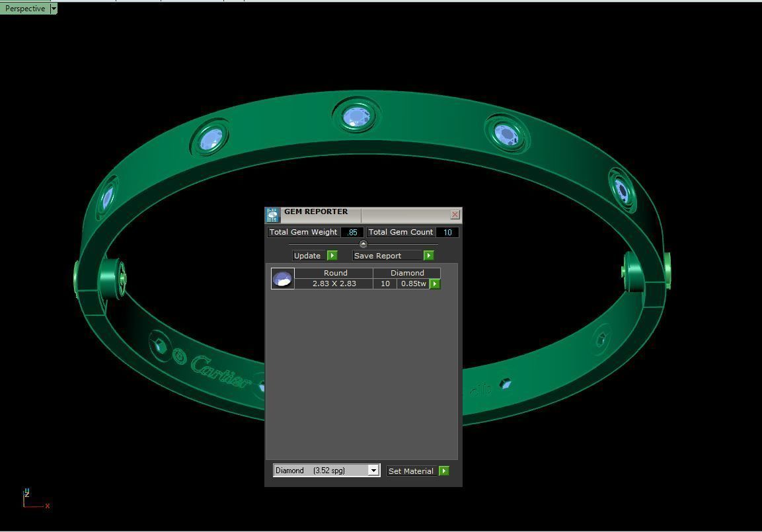Click the Total Gem Weight label

pos(303,232)
